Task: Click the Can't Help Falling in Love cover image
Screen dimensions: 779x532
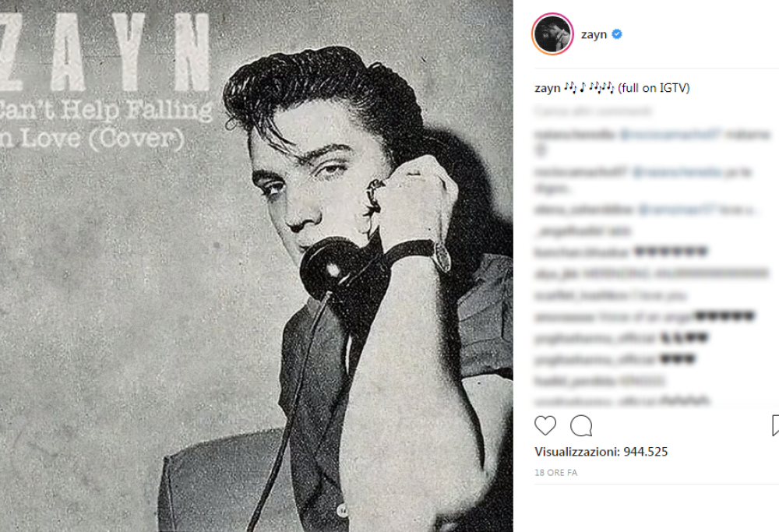Action: click(256, 266)
